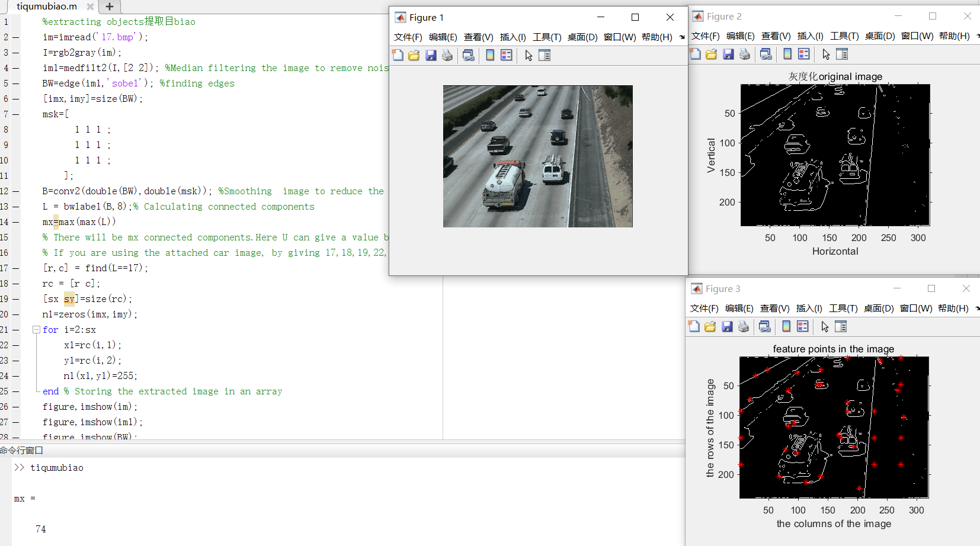This screenshot has height=546, width=980.
Task: Insert a colorbar in Figure 2
Action: tap(787, 54)
